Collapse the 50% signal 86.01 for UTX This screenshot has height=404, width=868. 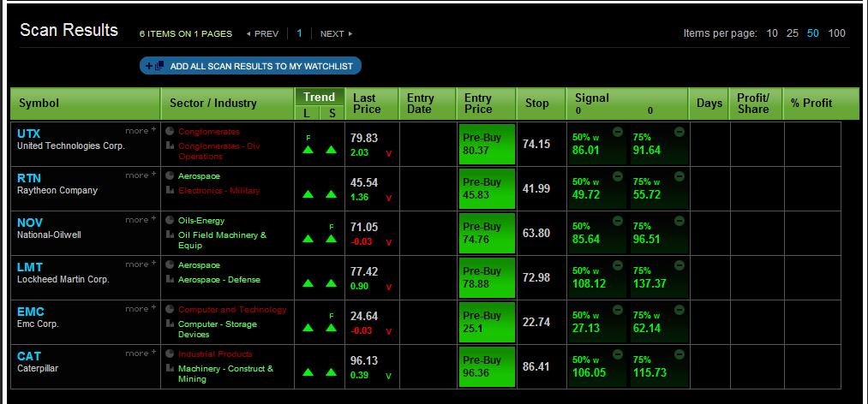(x=618, y=132)
